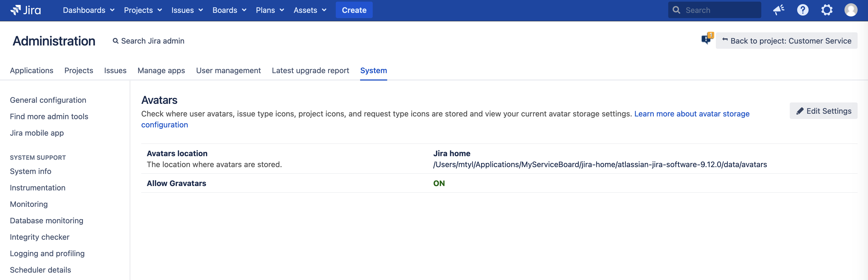This screenshot has width=868, height=280.
Task: Switch to the Applications tab
Action: [x=32, y=70]
